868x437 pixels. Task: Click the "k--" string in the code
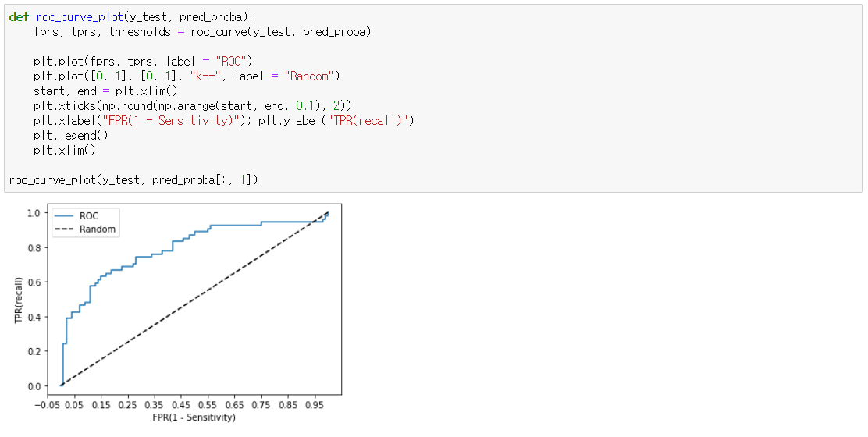(207, 76)
